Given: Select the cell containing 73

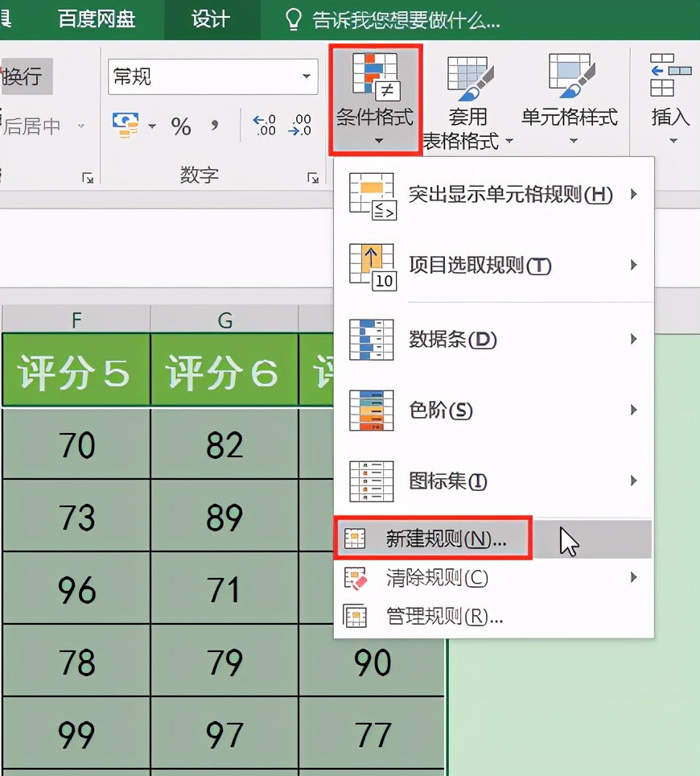Looking at the screenshot, I should tap(76, 516).
